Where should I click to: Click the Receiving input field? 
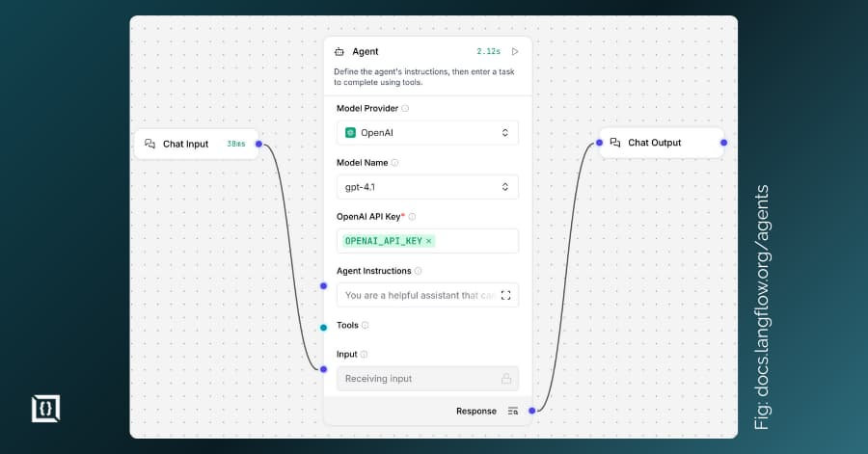[427, 379]
